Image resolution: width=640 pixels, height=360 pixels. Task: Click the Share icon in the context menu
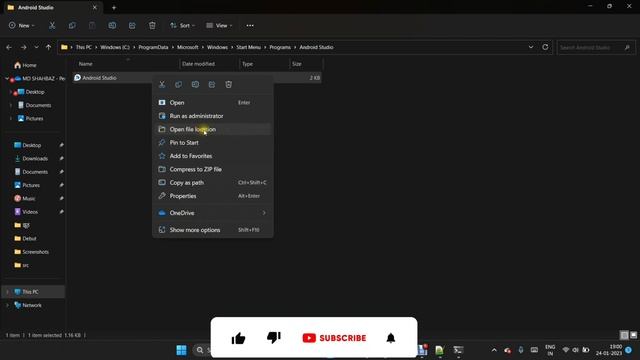pyautogui.click(x=212, y=84)
